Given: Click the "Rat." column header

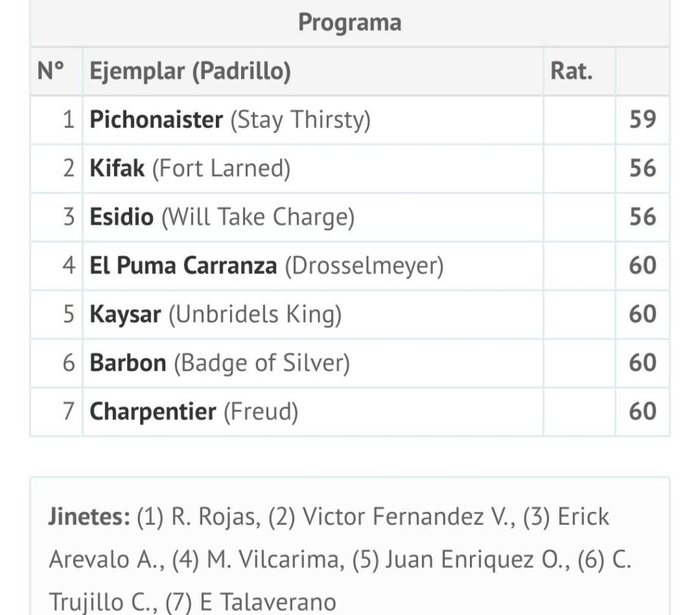Looking at the screenshot, I should (x=572, y=71).
